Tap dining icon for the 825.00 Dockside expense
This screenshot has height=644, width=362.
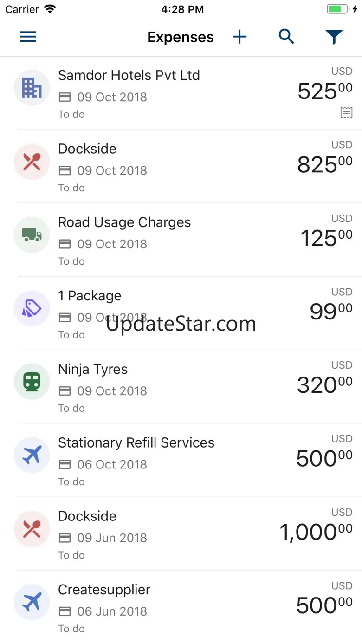[32, 161]
